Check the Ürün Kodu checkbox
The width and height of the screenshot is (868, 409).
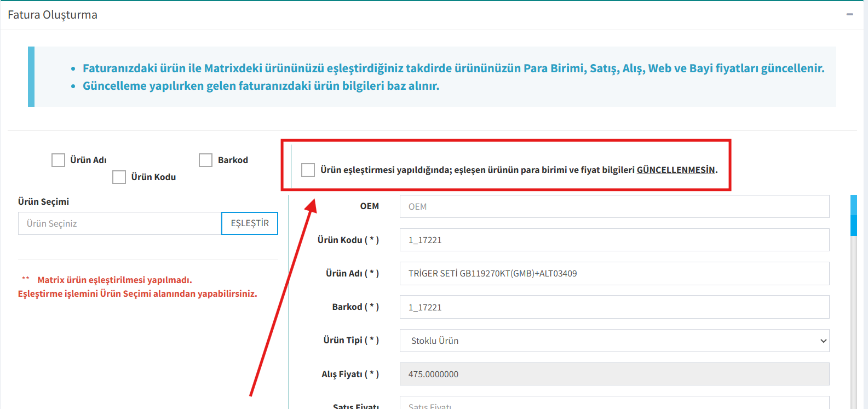pos(119,177)
